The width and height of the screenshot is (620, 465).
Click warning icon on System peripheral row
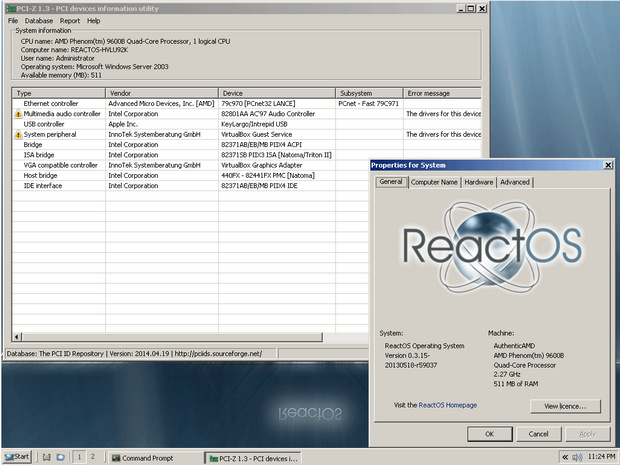18,134
